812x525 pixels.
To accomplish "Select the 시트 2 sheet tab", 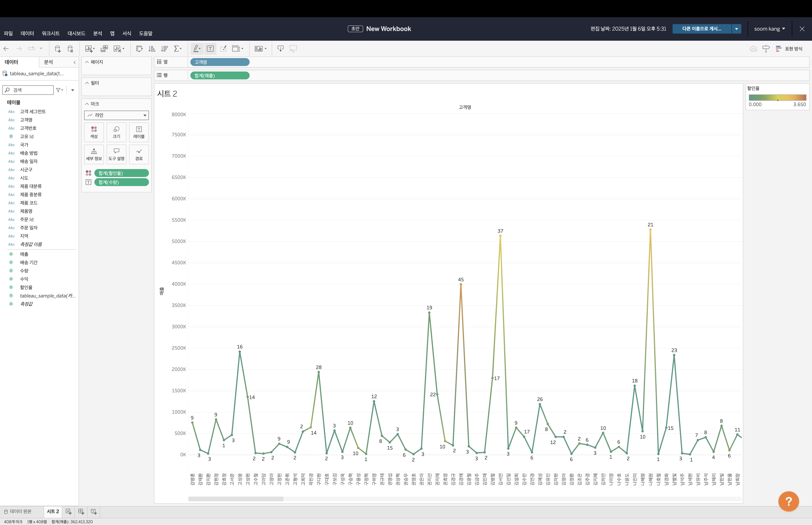I will click(x=53, y=511).
